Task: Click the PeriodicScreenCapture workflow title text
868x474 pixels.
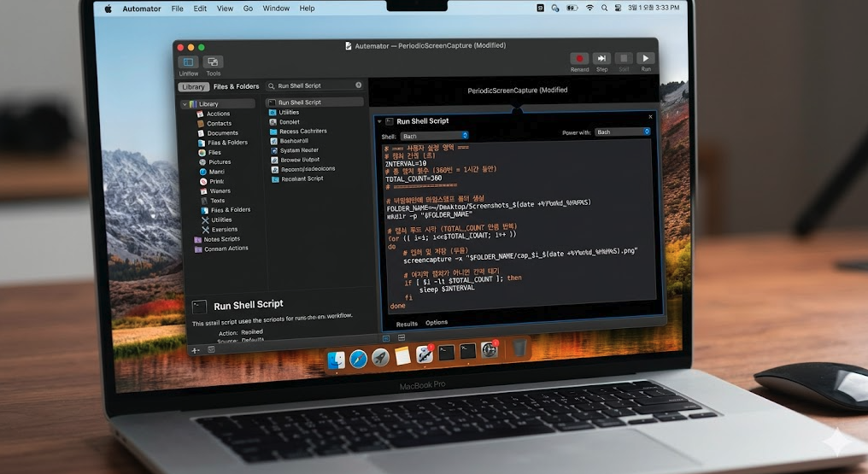Action: [517, 91]
